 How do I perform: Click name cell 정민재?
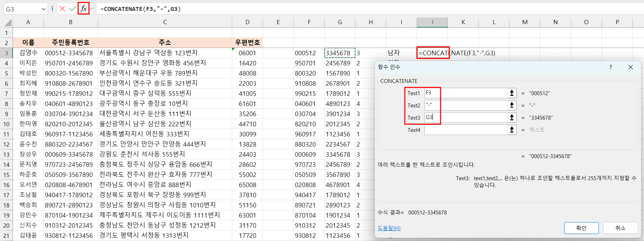click(x=28, y=93)
